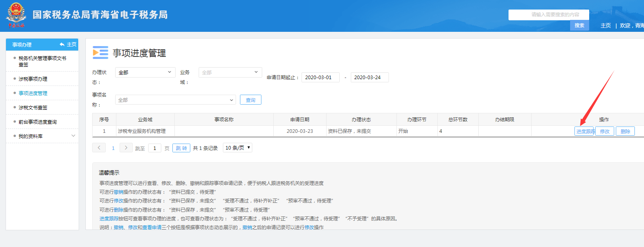644x247 pixels.
Task: Click the start date field 2020-03-01
Action: pos(321,77)
